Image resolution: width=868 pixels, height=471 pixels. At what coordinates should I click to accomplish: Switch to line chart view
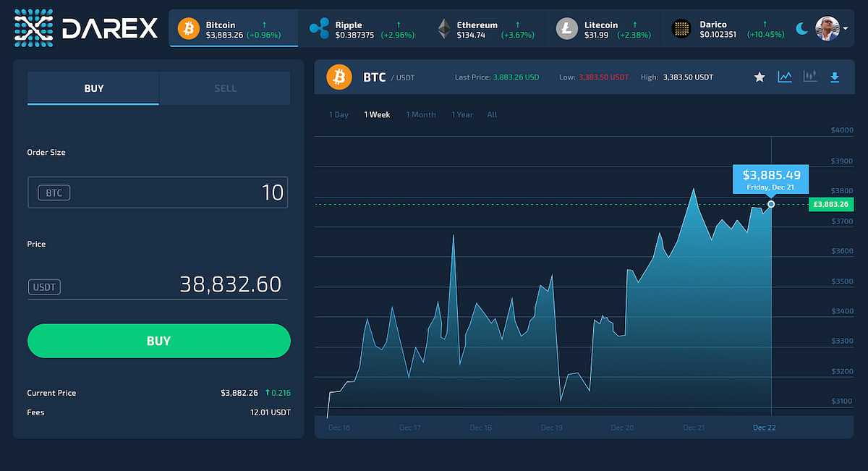pyautogui.click(x=785, y=77)
